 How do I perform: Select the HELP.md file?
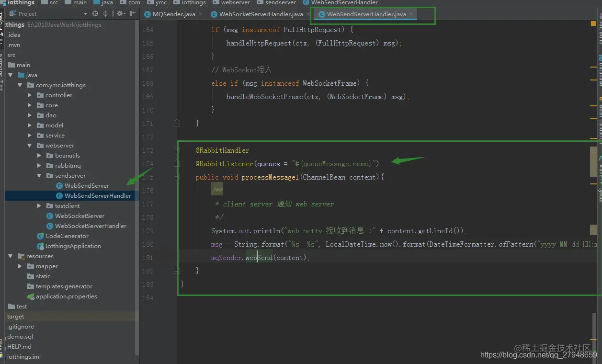(19, 347)
